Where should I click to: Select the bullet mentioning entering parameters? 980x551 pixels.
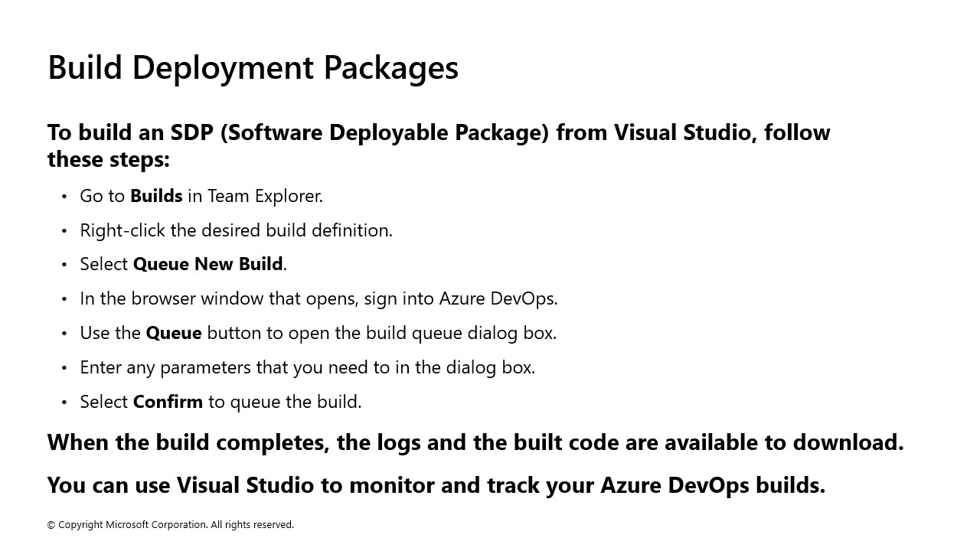coord(307,367)
